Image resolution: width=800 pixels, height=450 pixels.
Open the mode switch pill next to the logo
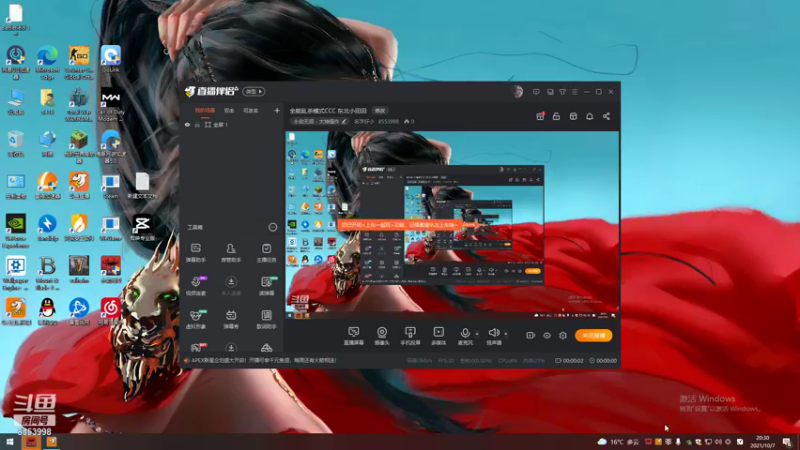[x=254, y=91]
